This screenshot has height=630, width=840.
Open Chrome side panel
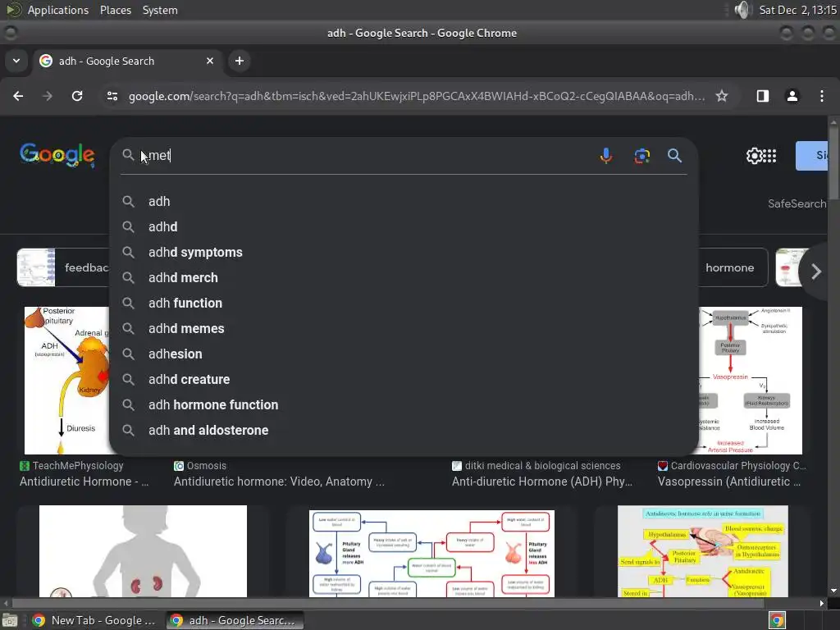tap(762, 96)
